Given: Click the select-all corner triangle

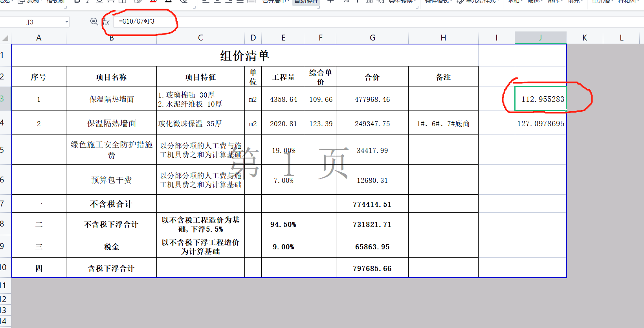Looking at the screenshot, I should pos(6,38).
